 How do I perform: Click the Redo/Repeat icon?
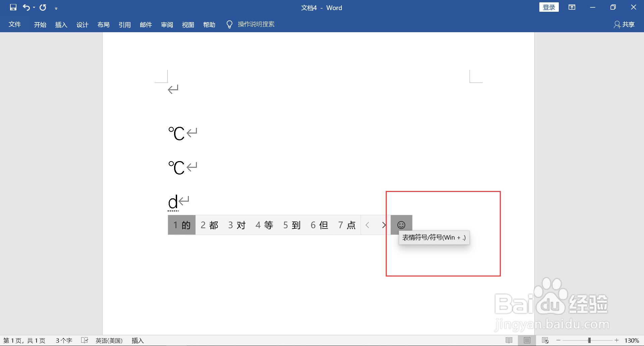pos(43,7)
